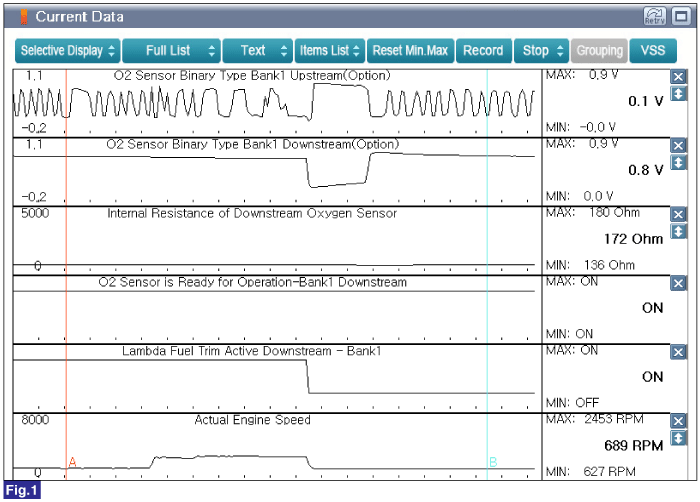This screenshot has height=502, width=700.
Task: Click the MAX 180 Ohm reading
Action: point(593,213)
